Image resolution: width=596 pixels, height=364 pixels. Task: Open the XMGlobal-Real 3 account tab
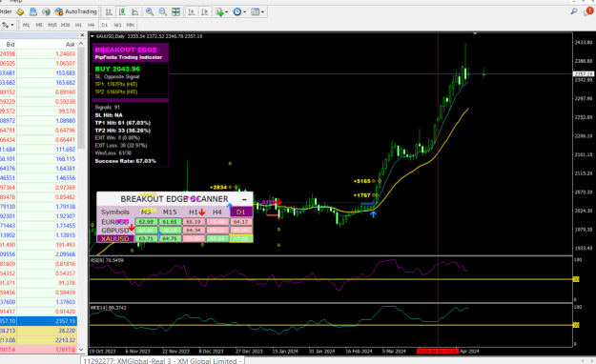pyautogui.click(x=162, y=360)
